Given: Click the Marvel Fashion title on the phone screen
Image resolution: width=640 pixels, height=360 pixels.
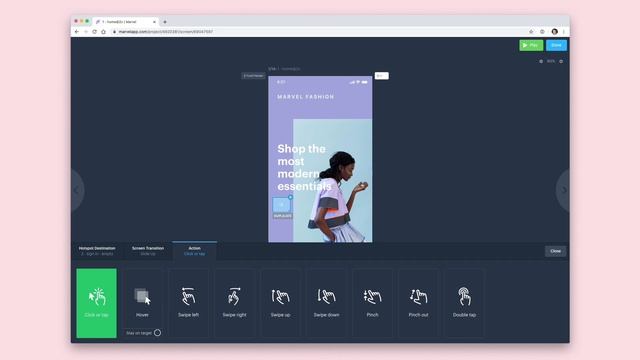Looking at the screenshot, I should pos(306,97).
